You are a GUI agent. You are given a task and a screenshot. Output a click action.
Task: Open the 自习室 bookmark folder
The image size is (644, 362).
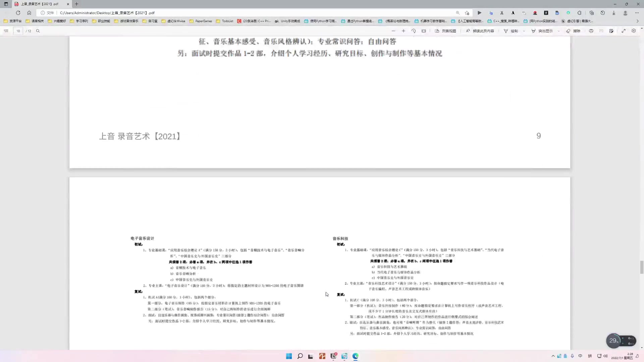click(150, 21)
